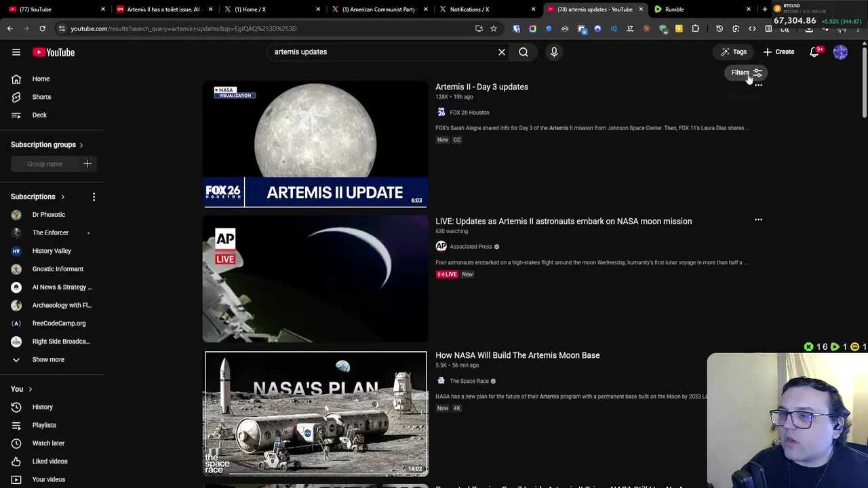Screen dimensions: 868x488
Task: Open the AP LIVE Artemis II updates title
Action: tap(564, 221)
